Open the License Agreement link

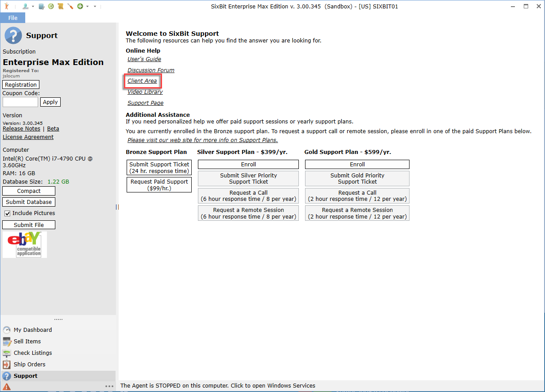pyautogui.click(x=28, y=137)
